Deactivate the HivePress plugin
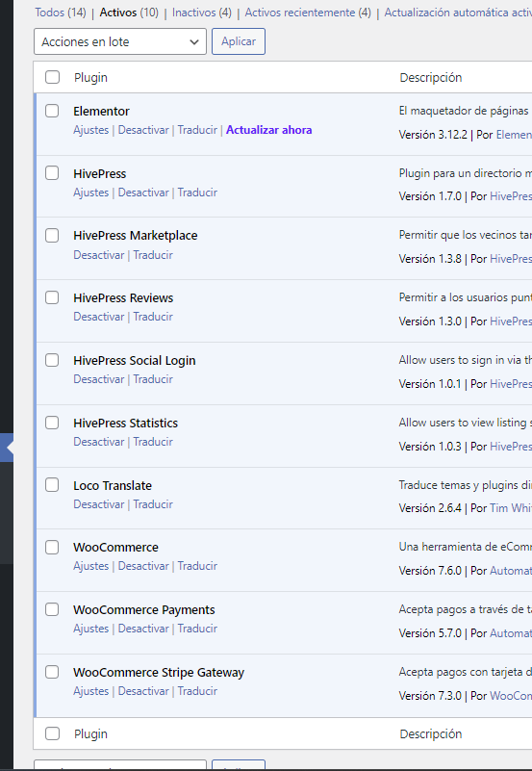The width and height of the screenshot is (532, 771). (x=143, y=193)
